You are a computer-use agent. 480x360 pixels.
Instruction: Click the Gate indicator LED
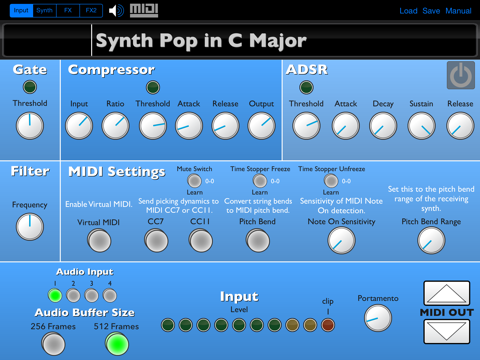(30, 87)
